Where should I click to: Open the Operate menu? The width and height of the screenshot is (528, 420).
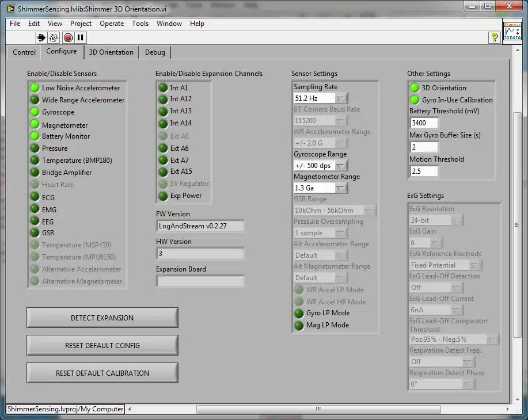pos(112,24)
